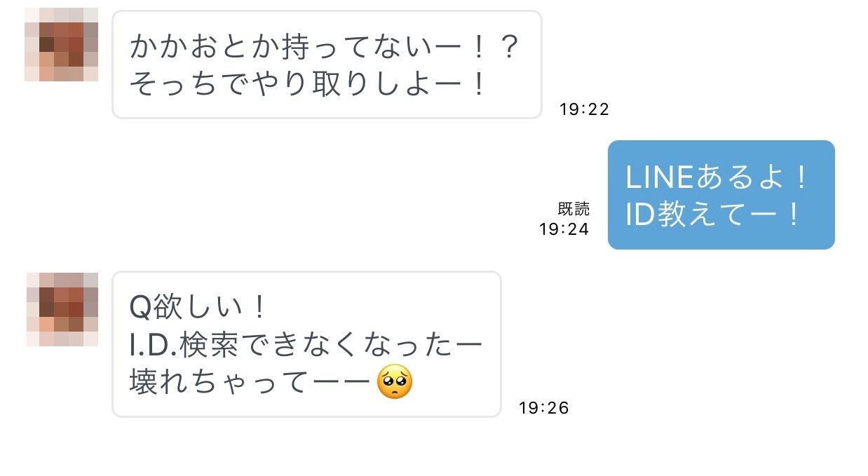Click the 既読 read receipt label
The height and width of the screenshot is (476, 868).
coord(574,209)
